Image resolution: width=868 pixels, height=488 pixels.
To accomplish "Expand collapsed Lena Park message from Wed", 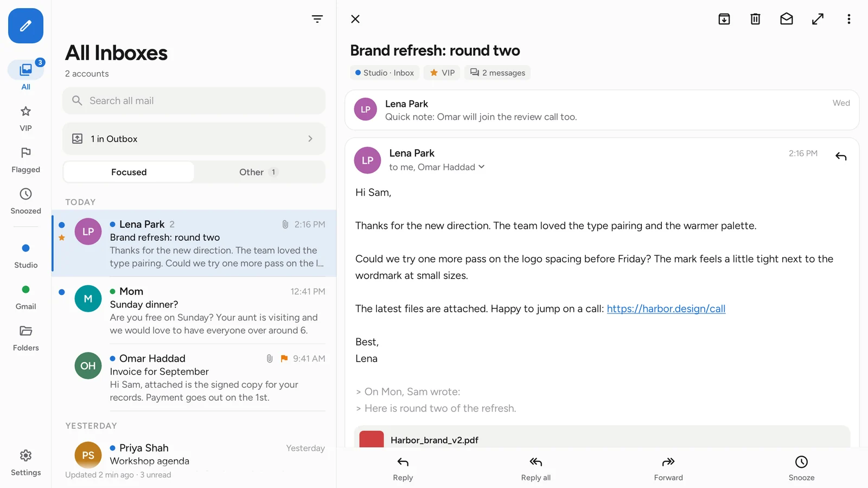I will (x=602, y=110).
